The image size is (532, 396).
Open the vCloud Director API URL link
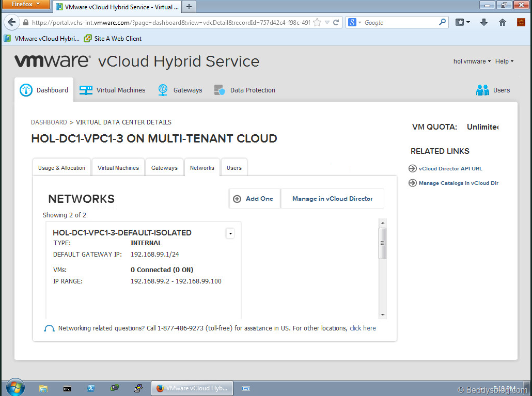click(x=450, y=168)
